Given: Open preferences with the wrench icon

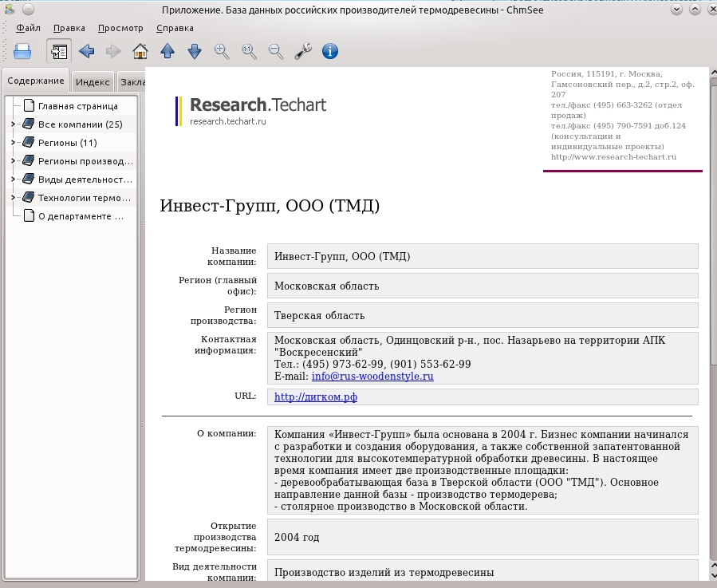Looking at the screenshot, I should coord(303,51).
